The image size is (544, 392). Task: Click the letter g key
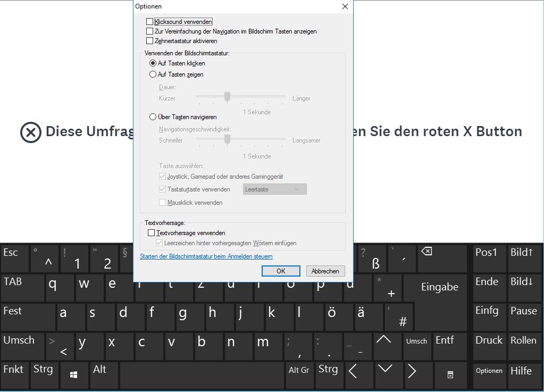(190, 316)
